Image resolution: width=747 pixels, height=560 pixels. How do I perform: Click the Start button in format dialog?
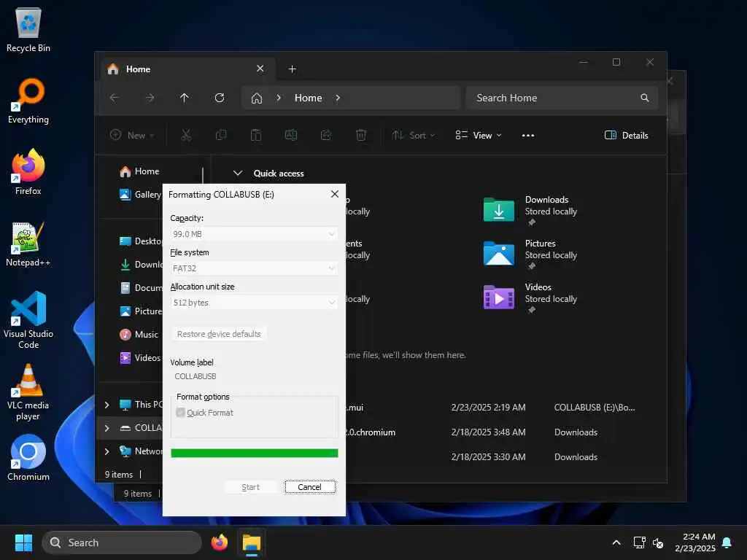[x=251, y=486]
